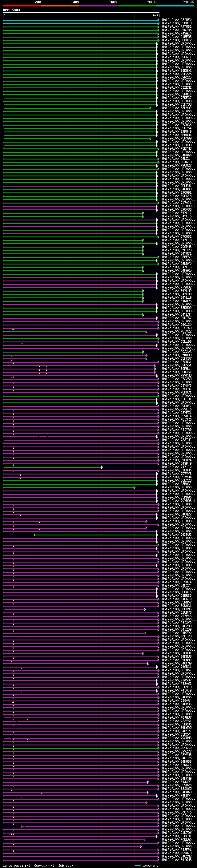The image size is (197, 868).
Task: Click the white query sequence bar 1-474
Action: pos(81,13)
